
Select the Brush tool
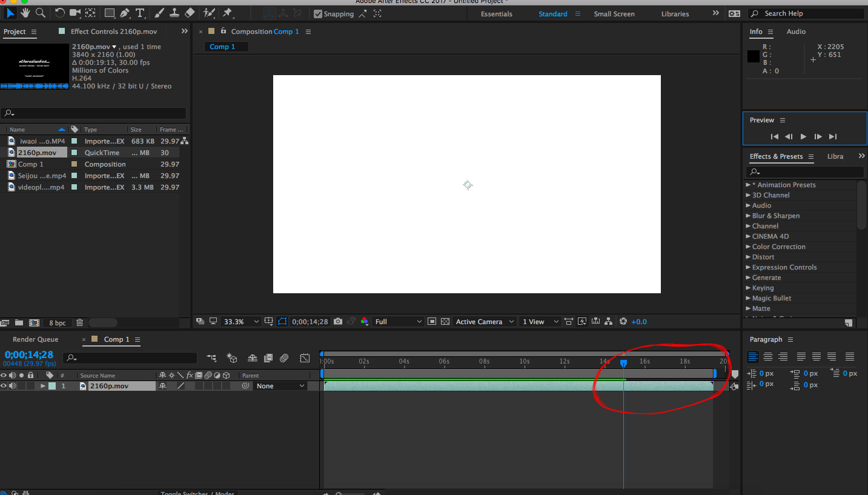coord(159,12)
